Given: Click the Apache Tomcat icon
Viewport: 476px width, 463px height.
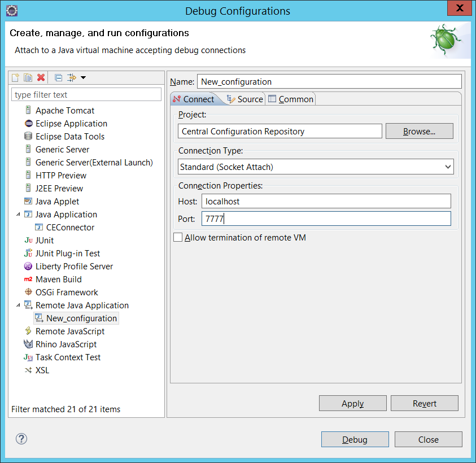Looking at the screenshot, I should [28, 110].
